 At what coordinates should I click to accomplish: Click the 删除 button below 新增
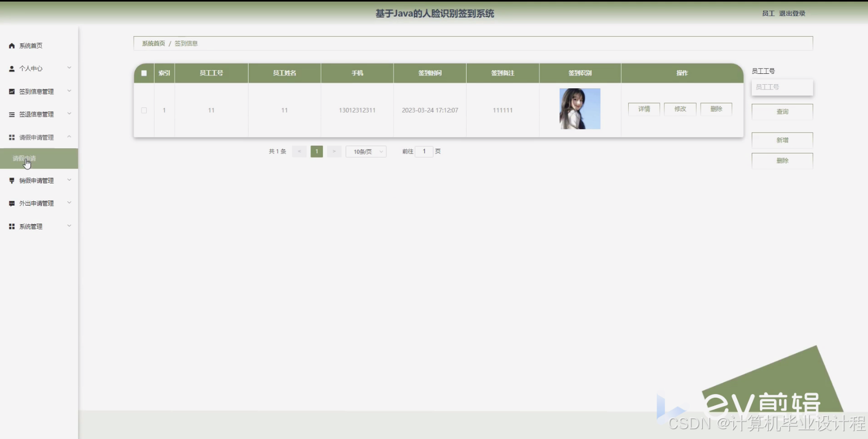point(782,161)
